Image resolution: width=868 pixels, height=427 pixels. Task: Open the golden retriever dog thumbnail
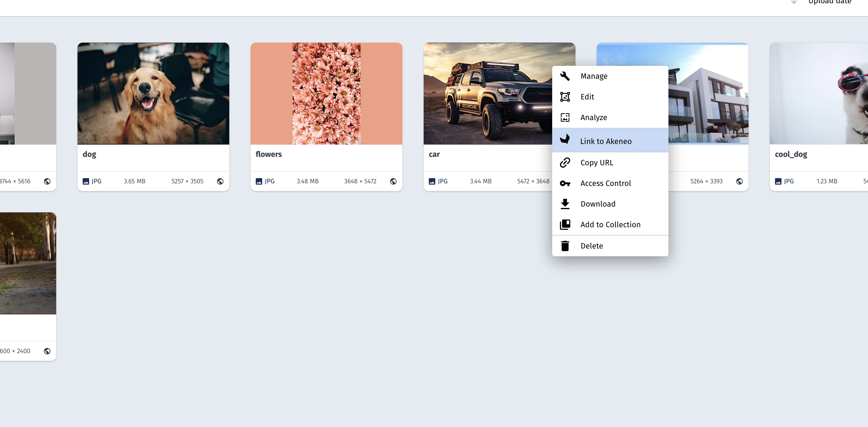tap(153, 94)
